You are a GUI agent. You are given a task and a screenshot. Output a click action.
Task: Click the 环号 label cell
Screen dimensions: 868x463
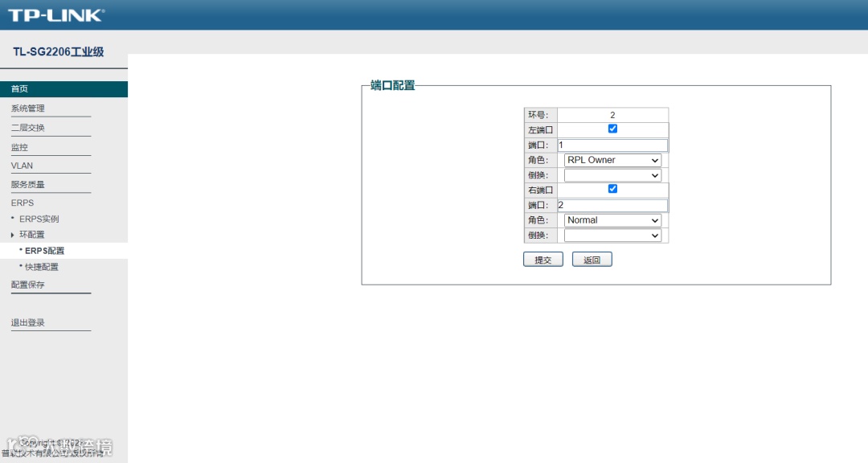540,115
